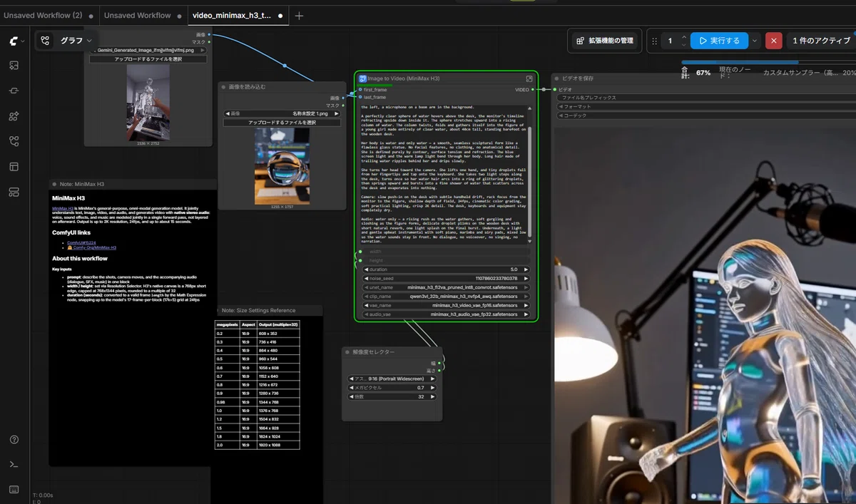The image size is (856, 504).
Task: Click the noise_seed value field
Action: click(447, 278)
